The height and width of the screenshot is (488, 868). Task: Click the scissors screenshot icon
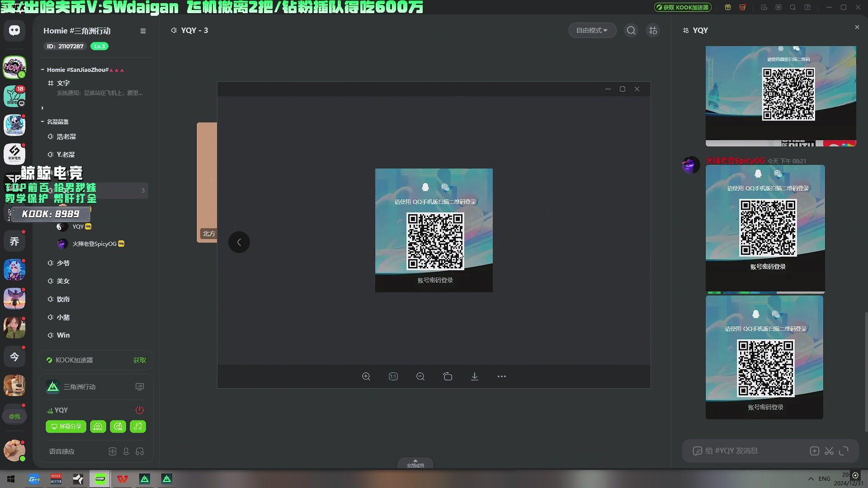pos(829,450)
